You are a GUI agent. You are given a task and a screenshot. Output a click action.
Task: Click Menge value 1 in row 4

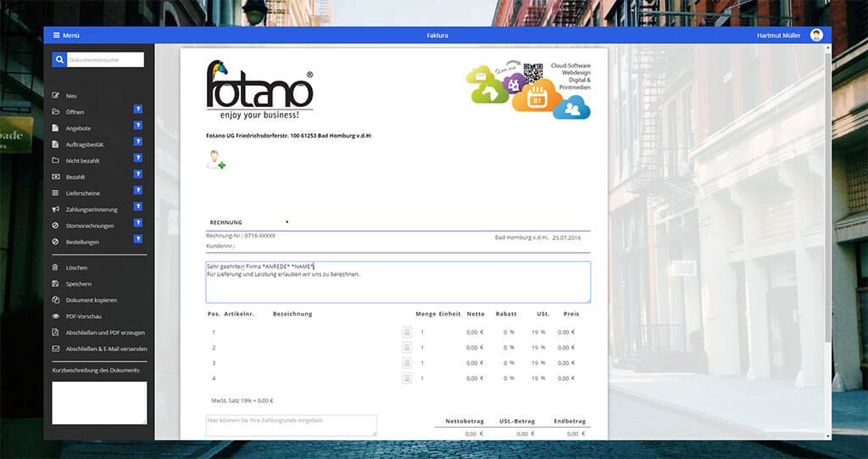[x=422, y=378]
